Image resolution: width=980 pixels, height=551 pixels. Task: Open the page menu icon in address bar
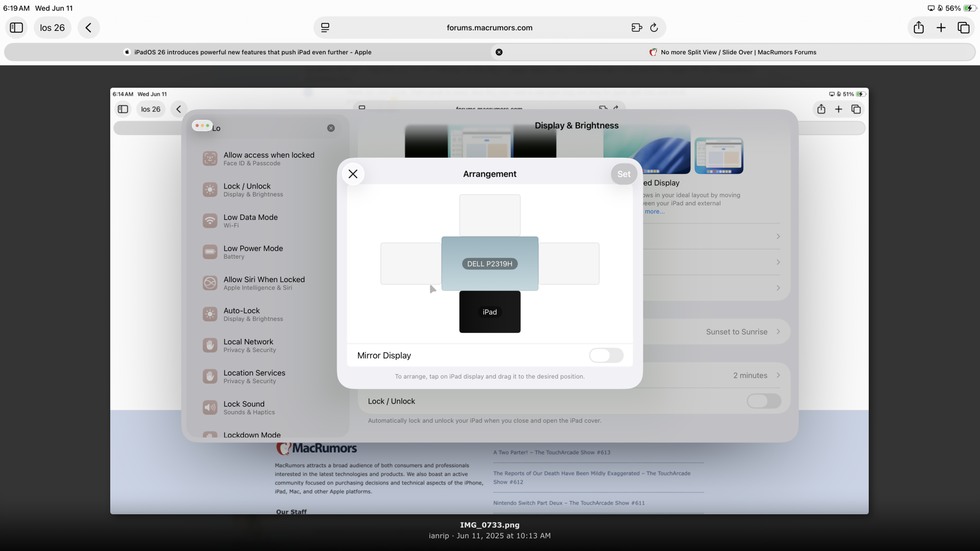click(325, 27)
